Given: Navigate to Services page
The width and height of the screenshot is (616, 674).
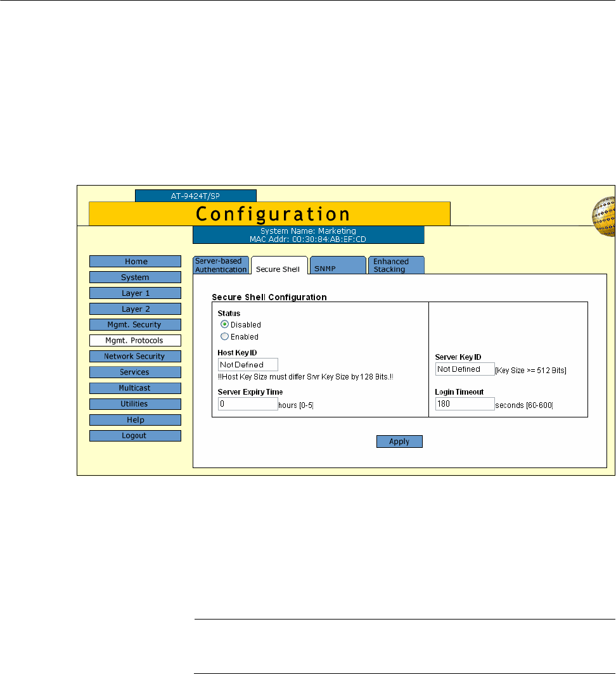Looking at the screenshot, I should pyautogui.click(x=135, y=372).
